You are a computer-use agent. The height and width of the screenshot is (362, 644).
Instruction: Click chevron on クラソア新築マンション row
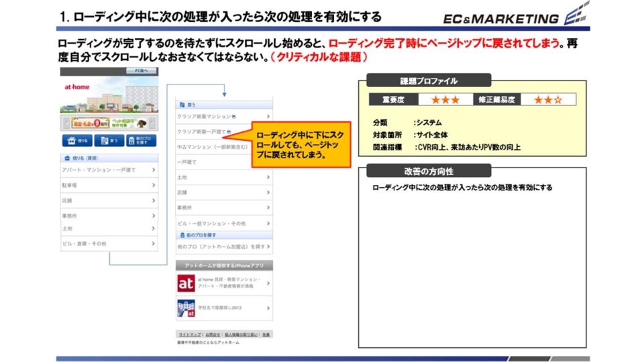point(268,117)
